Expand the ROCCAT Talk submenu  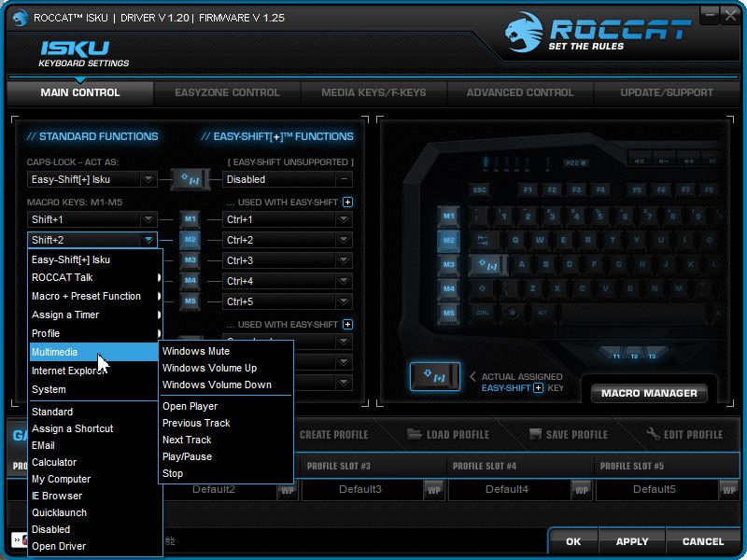95,277
